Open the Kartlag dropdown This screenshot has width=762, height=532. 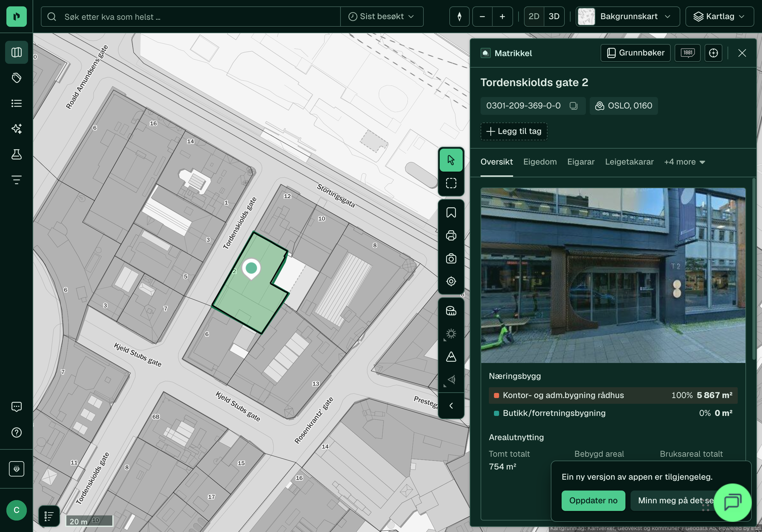720,17
